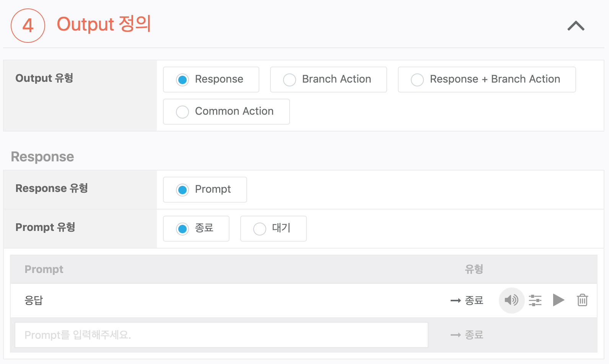Click the Prompt를 입력해주세요 input field
The height and width of the screenshot is (364, 609).
click(221, 335)
